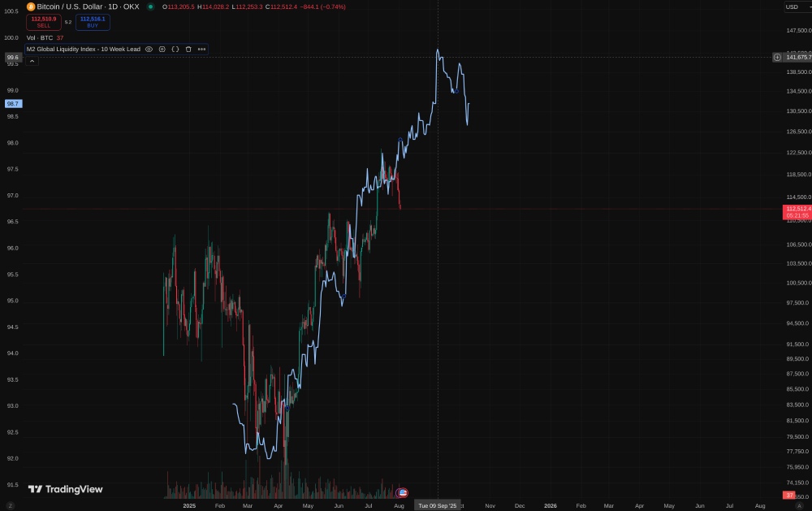
Task: Select the M2 Global Liquidity Index label
Action: 84,50
